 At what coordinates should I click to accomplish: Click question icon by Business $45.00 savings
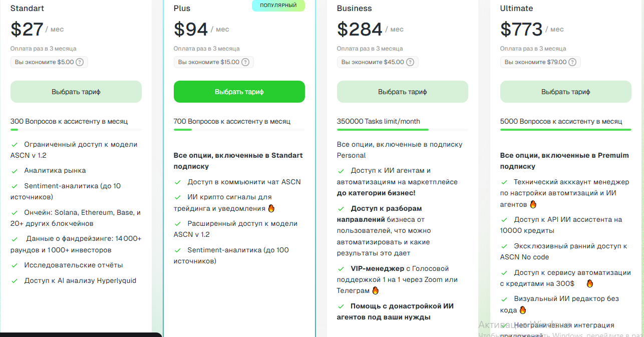tap(410, 62)
